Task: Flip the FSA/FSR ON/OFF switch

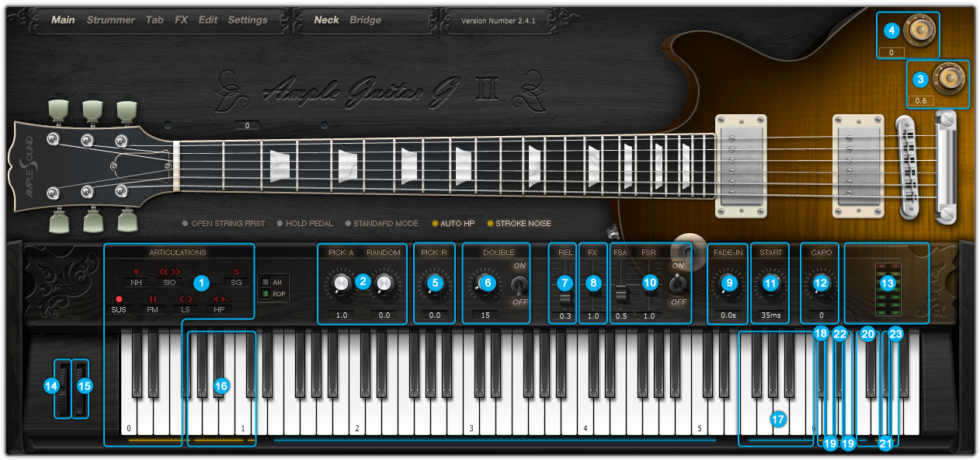Action: pyautogui.click(x=678, y=284)
